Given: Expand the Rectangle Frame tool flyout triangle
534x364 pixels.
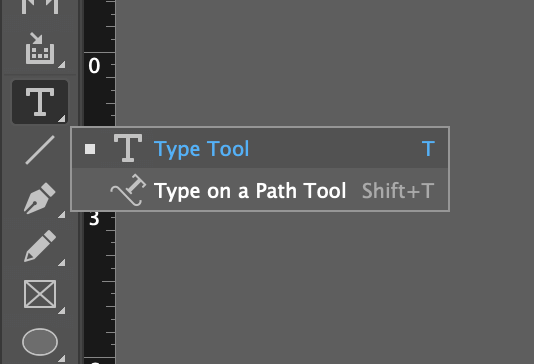Looking at the screenshot, I should pyautogui.click(x=61, y=311).
